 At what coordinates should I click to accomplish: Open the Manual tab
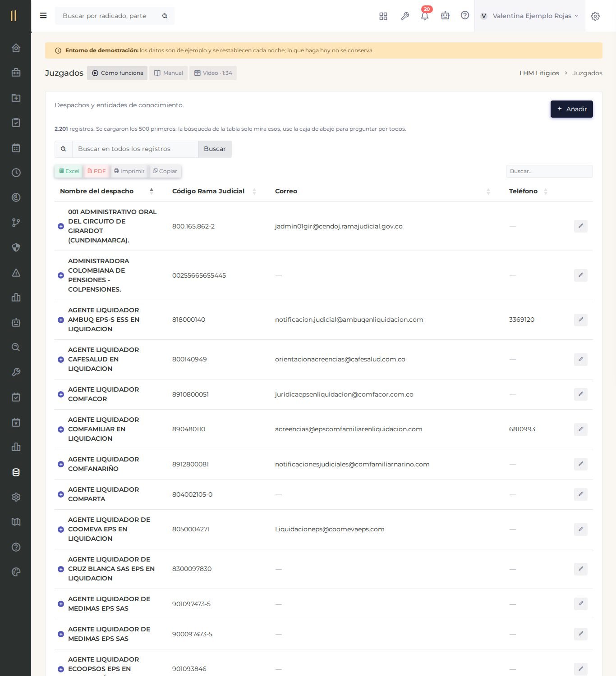coord(169,73)
